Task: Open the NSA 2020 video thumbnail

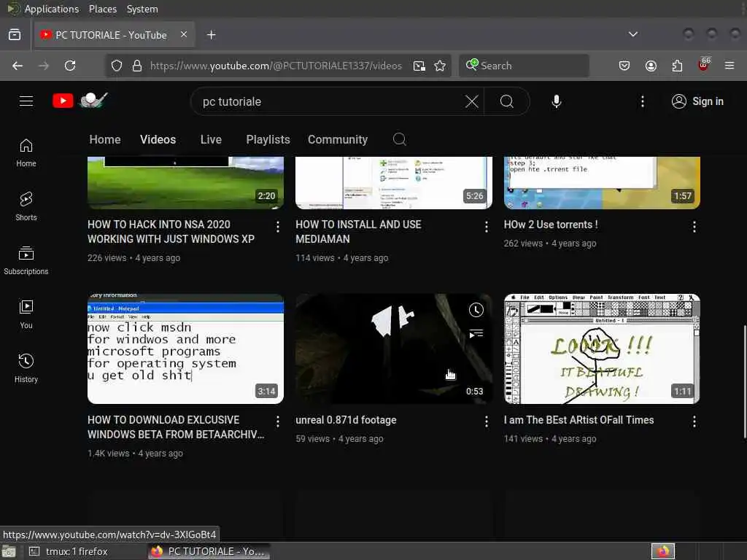Action: coord(185,182)
